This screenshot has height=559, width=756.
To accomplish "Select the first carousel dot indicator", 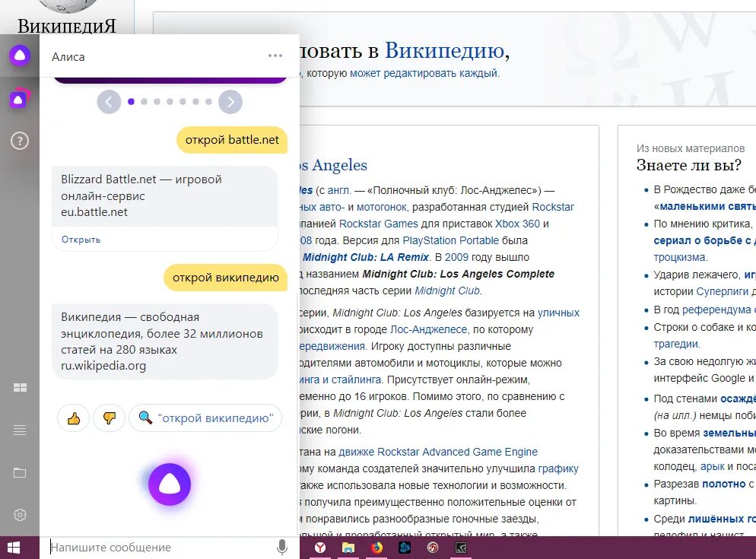I will [131, 102].
